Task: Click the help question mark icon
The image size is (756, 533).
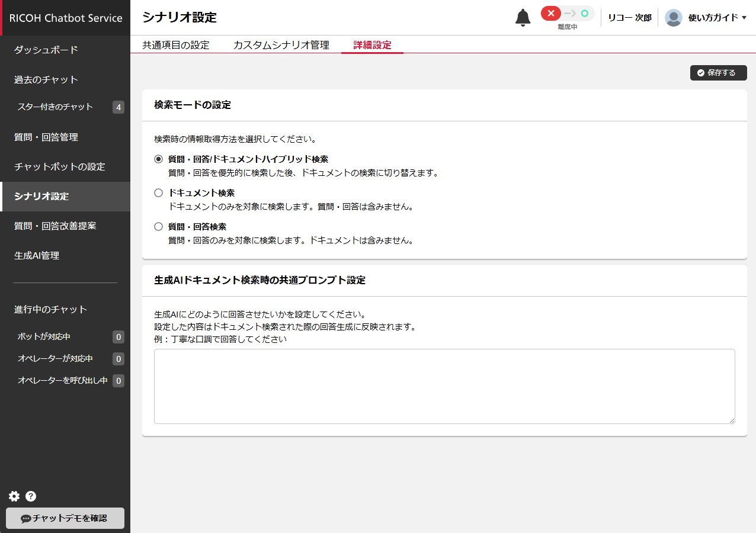Action: [x=31, y=496]
